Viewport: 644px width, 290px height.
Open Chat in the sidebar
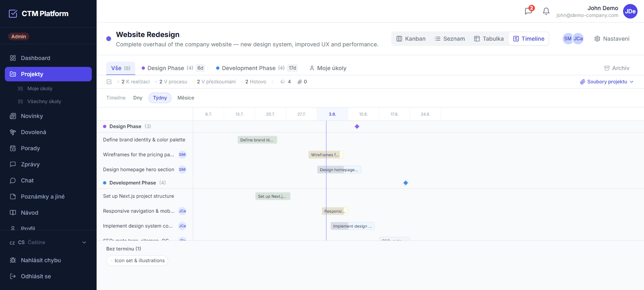coord(48,180)
